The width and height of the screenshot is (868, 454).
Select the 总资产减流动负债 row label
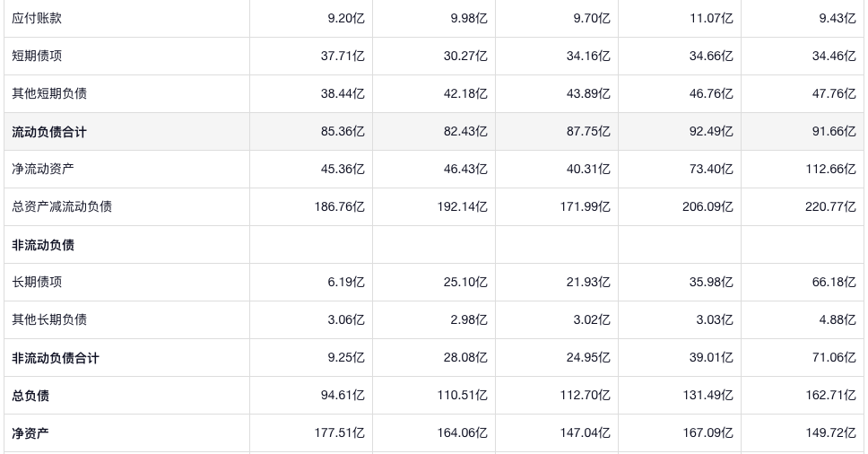coord(62,207)
